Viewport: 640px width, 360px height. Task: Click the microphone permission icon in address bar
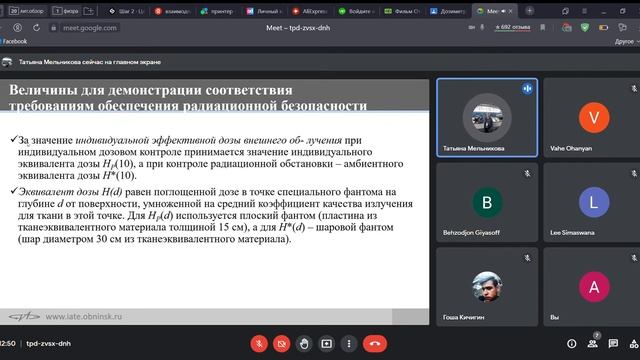pos(482,28)
